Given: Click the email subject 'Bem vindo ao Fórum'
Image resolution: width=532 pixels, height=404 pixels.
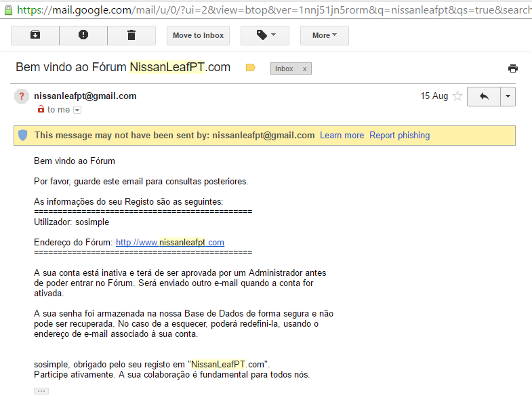Looking at the screenshot, I should pyautogui.click(x=123, y=67).
